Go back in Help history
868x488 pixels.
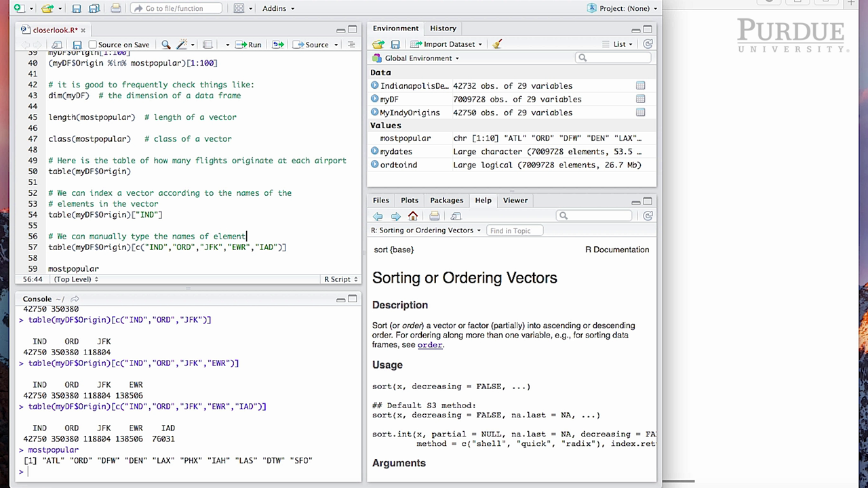[378, 216]
